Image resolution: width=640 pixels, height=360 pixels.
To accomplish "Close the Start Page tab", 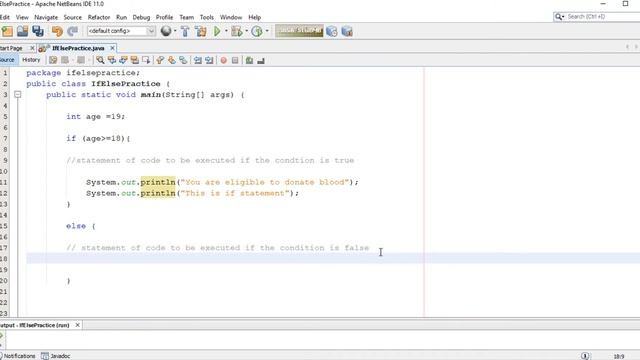I will (32, 48).
